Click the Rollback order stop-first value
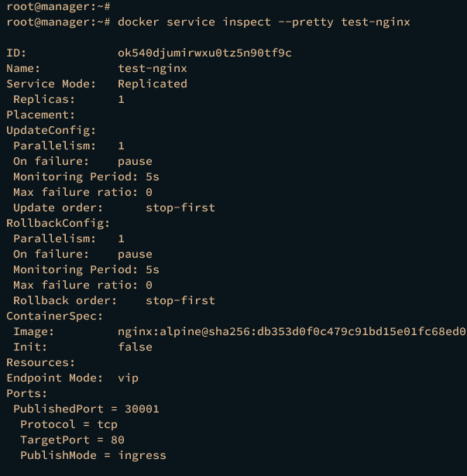 pyautogui.click(x=180, y=301)
